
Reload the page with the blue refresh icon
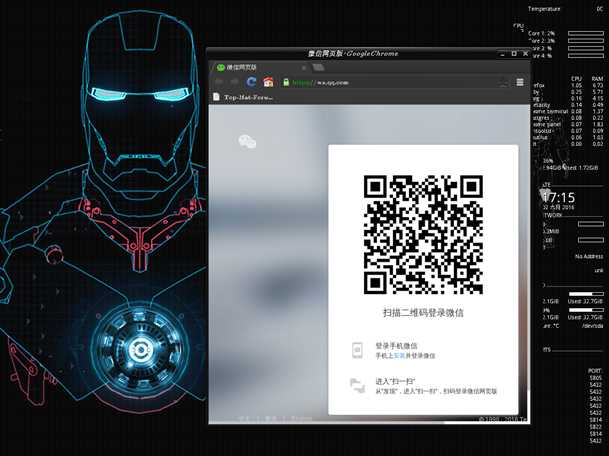tap(251, 82)
